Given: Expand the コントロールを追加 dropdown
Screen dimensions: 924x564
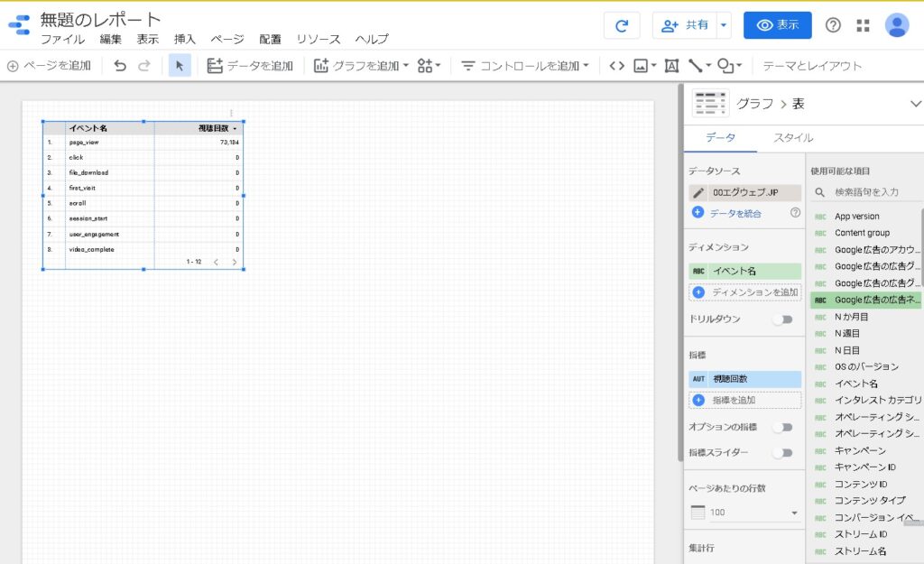Looking at the screenshot, I should [x=524, y=66].
